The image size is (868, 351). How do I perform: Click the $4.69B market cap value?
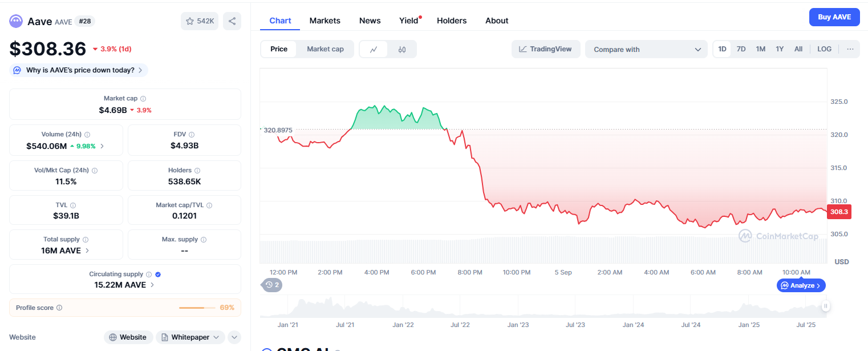pyautogui.click(x=113, y=110)
